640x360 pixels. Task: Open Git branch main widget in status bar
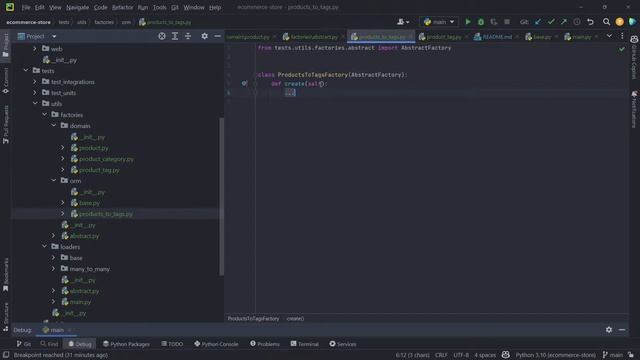coord(613,355)
